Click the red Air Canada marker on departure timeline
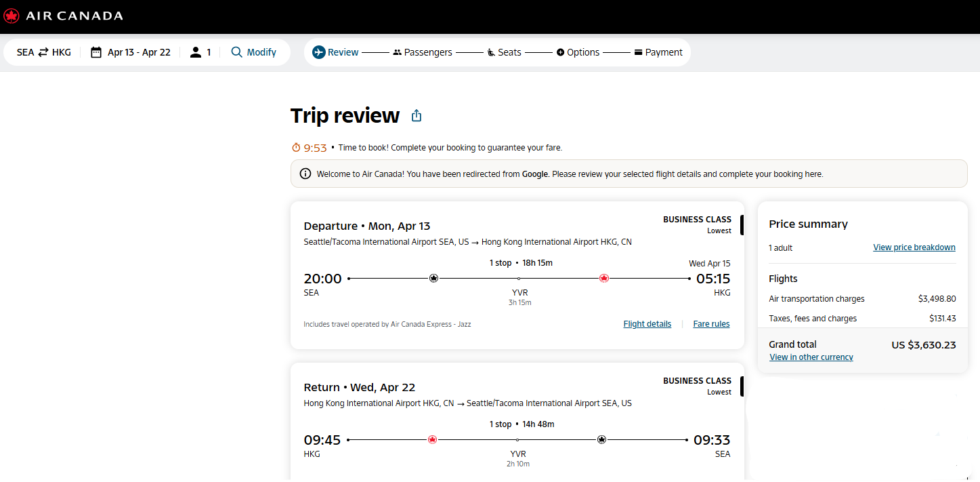Viewport: 980px width, 482px height. point(604,278)
